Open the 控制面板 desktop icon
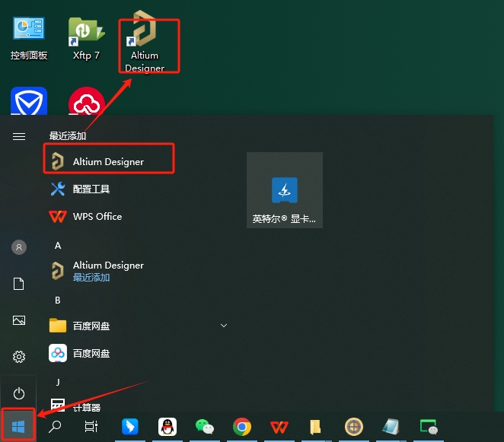The width and height of the screenshot is (504, 442). 29,39
